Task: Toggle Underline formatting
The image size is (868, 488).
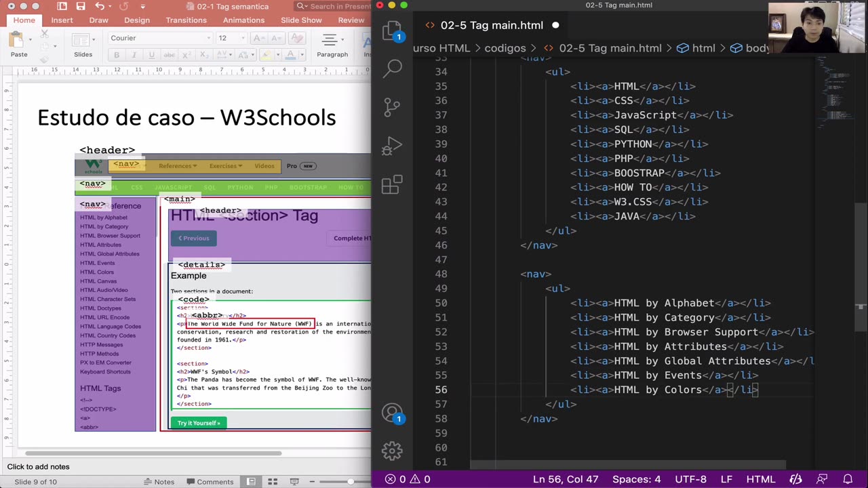Action: (151, 55)
